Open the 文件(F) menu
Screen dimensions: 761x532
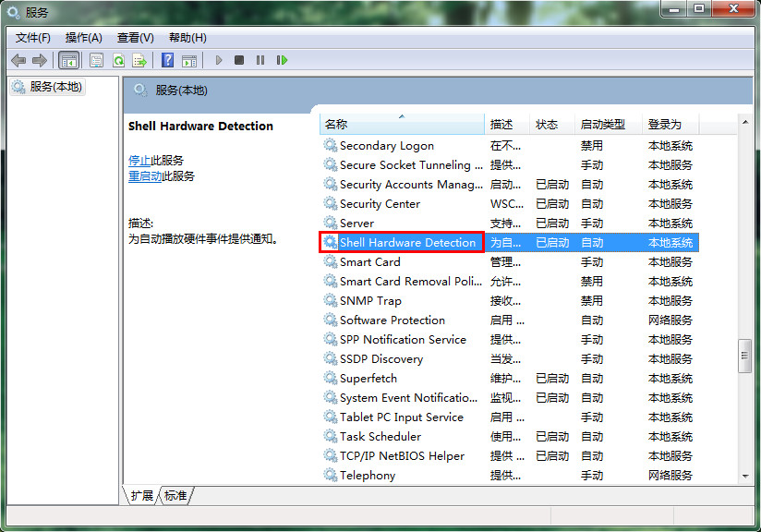point(33,38)
